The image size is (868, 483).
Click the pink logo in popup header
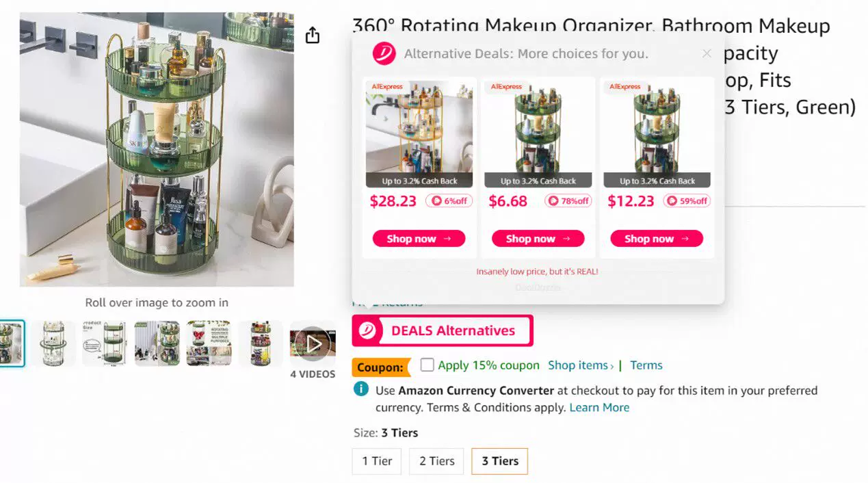coord(384,53)
